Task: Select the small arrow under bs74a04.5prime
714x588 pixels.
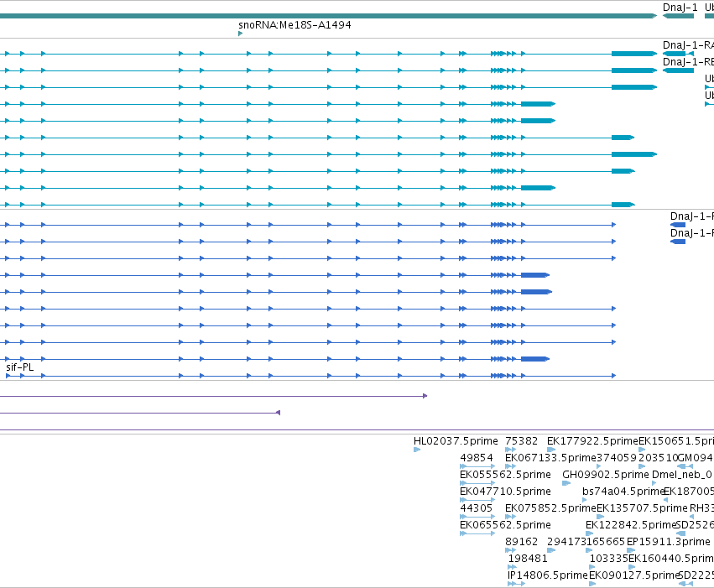Action: click(x=585, y=500)
